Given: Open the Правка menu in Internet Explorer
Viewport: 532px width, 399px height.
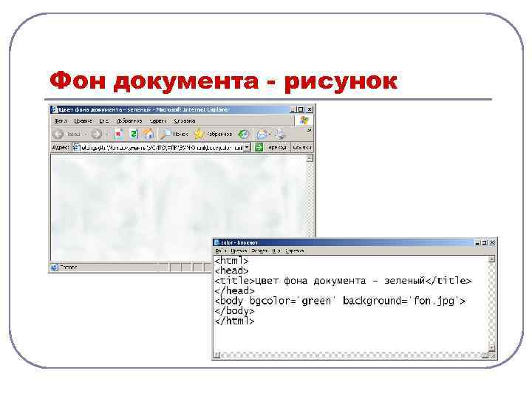Looking at the screenshot, I should pos(83,120).
